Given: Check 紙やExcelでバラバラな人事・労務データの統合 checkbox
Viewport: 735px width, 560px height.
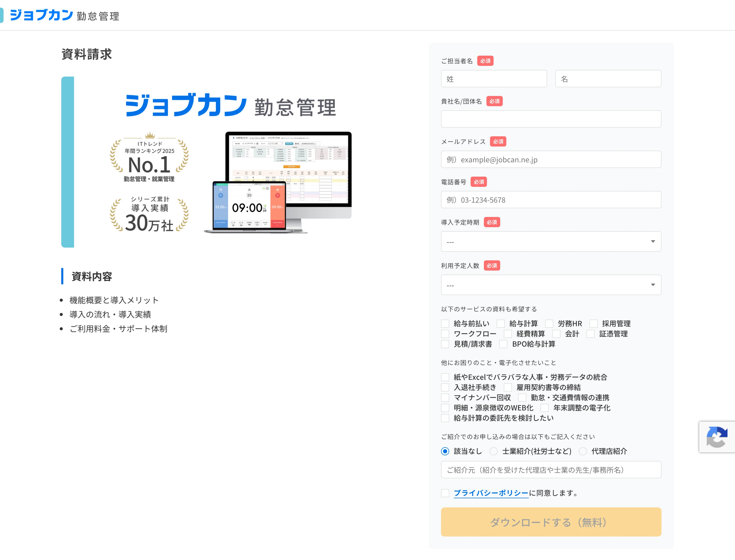Looking at the screenshot, I should click(445, 377).
